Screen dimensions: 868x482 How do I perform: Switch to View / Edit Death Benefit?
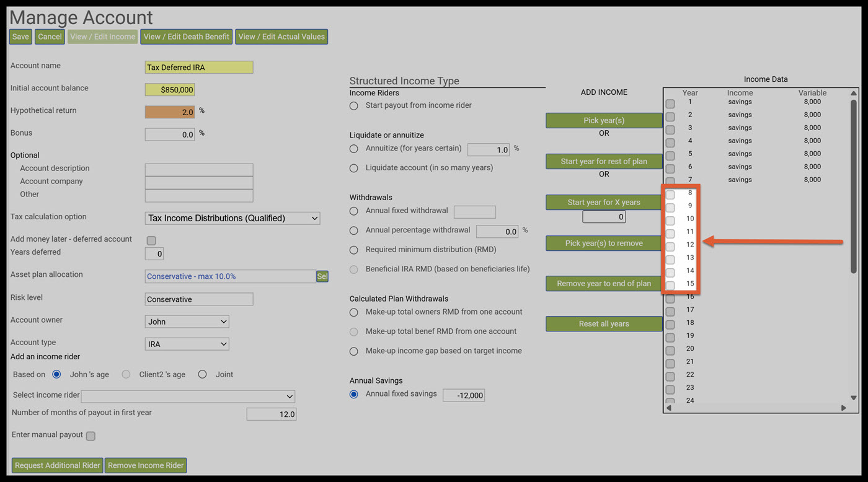(187, 37)
